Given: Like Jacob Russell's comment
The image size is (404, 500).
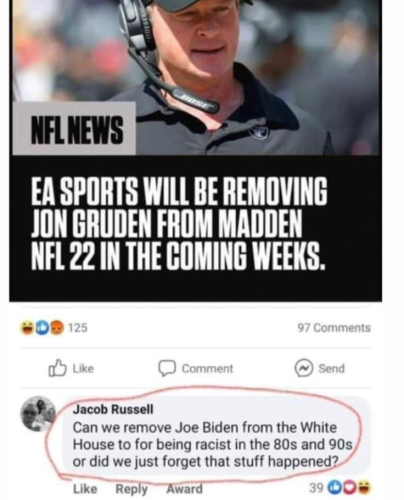Looking at the screenshot, I should (x=85, y=489).
